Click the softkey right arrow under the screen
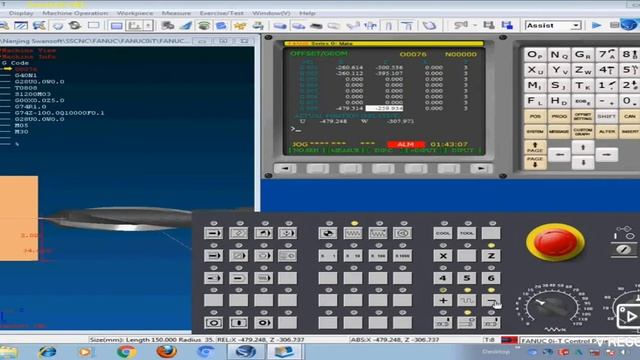The image size is (640, 360). [x=481, y=168]
